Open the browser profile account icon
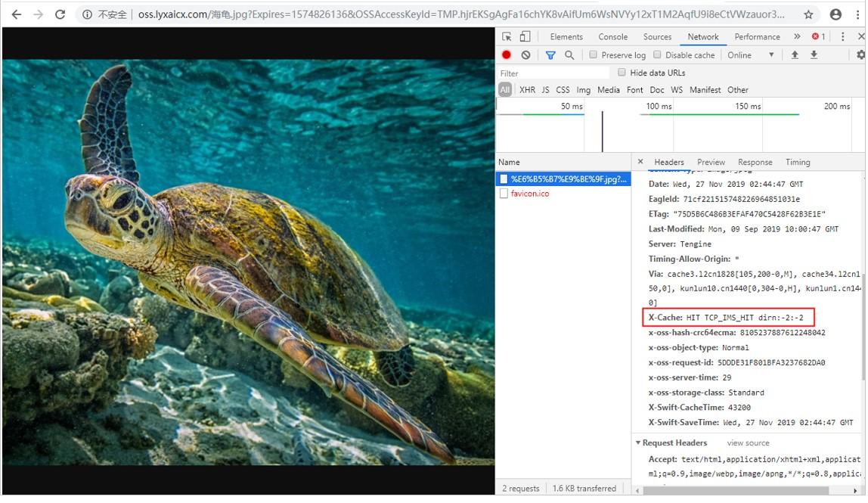The image size is (868, 503). point(836,14)
